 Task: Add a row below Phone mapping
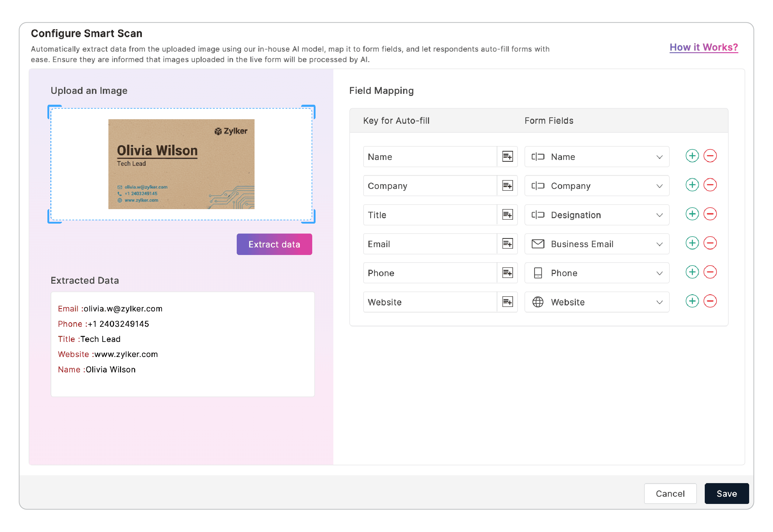click(692, 272)
